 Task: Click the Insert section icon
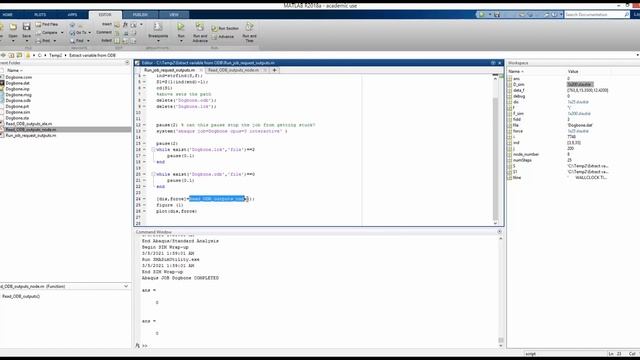coord(117,25)
